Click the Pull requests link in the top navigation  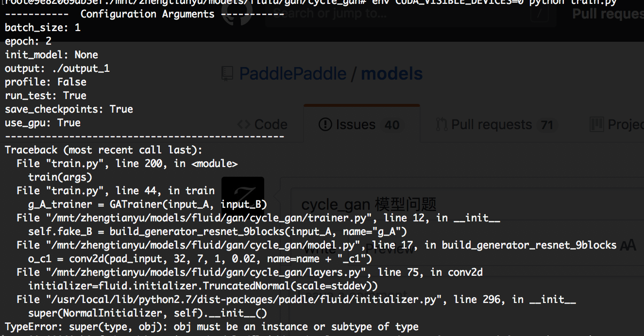click(608, 14)
